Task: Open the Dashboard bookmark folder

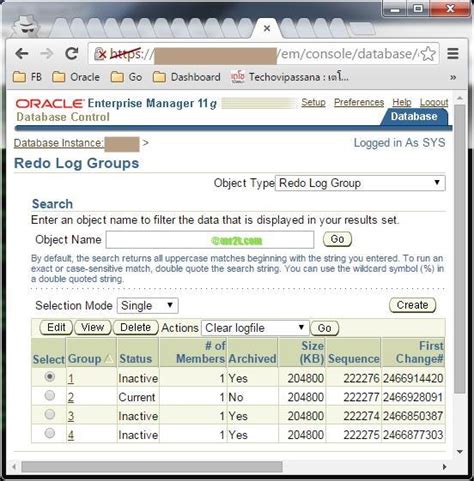Action: [x=187, y=77]
